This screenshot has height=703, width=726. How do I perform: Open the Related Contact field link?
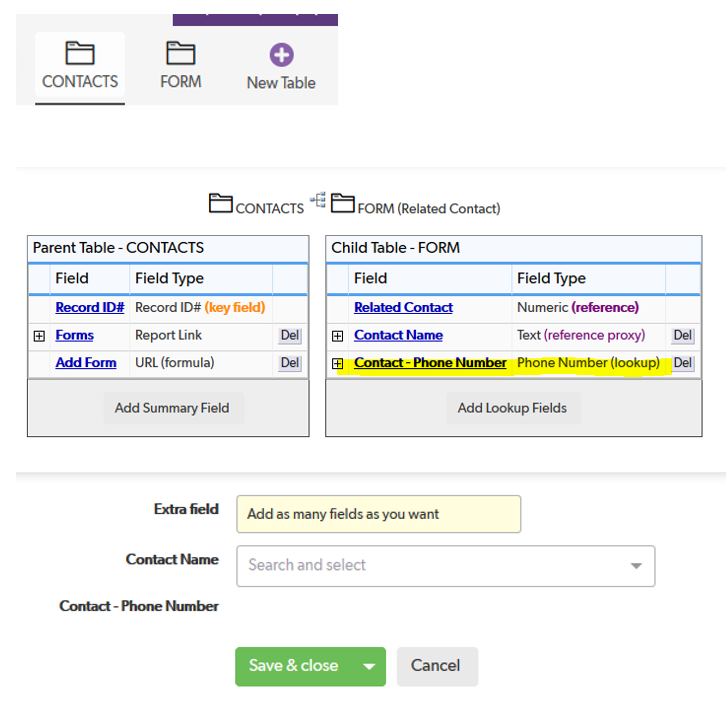pyautogui.click(x=403, y=308)
